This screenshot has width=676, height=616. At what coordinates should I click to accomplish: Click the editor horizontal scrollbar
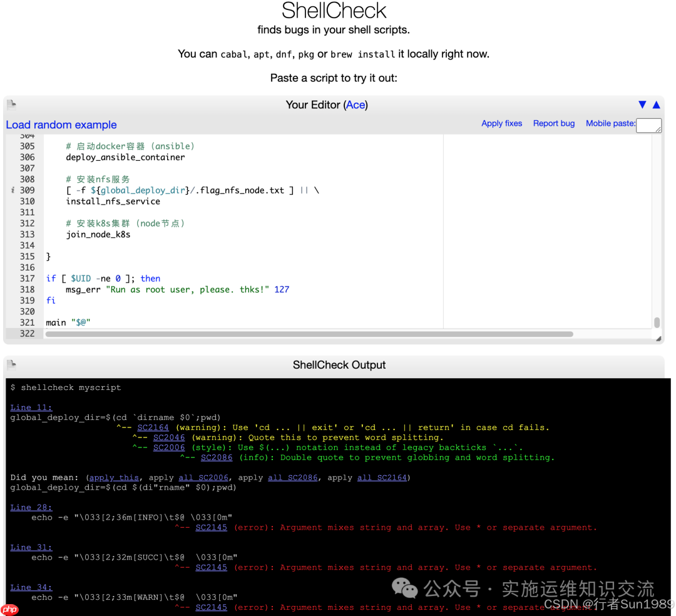pyautogui.click(x=309, y=334)
